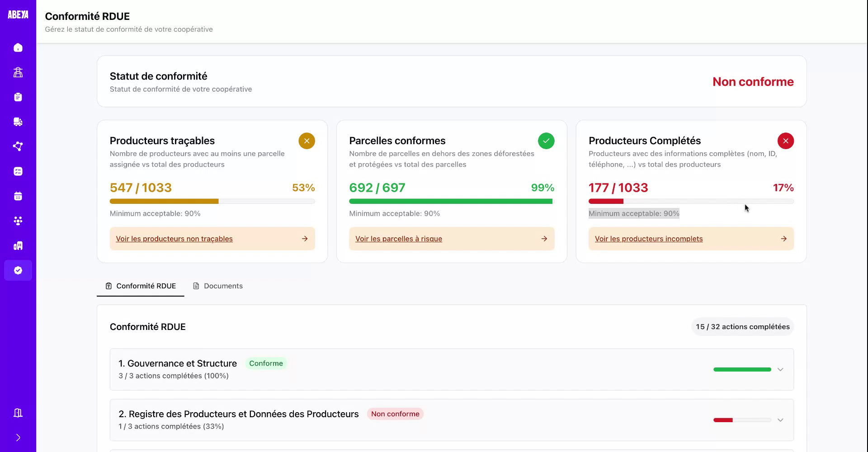Open Voir les producteurs non traçables link

click(174, 239)
